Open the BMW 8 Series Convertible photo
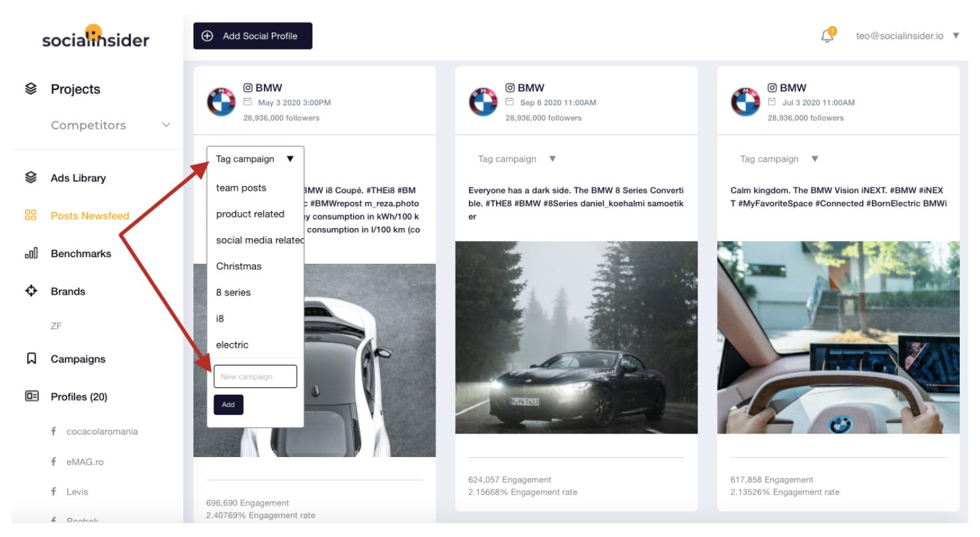980x537 pixels. [577, 337]
